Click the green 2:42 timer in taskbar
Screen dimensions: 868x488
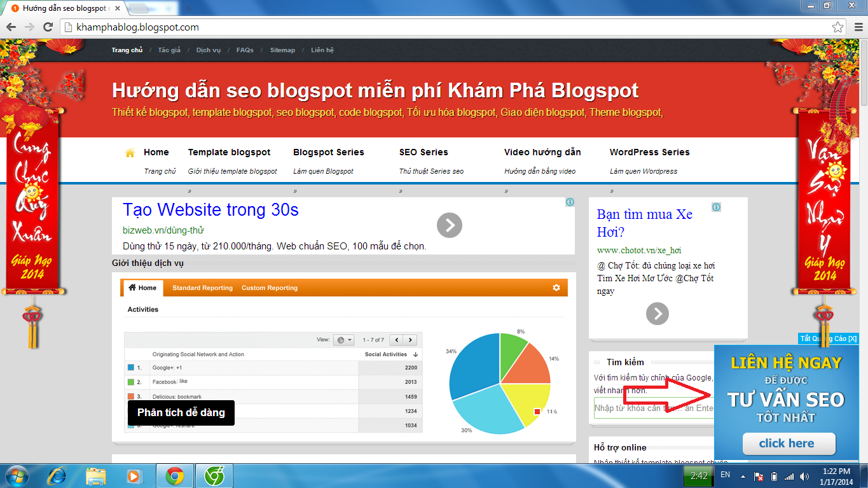click(698, 476)
